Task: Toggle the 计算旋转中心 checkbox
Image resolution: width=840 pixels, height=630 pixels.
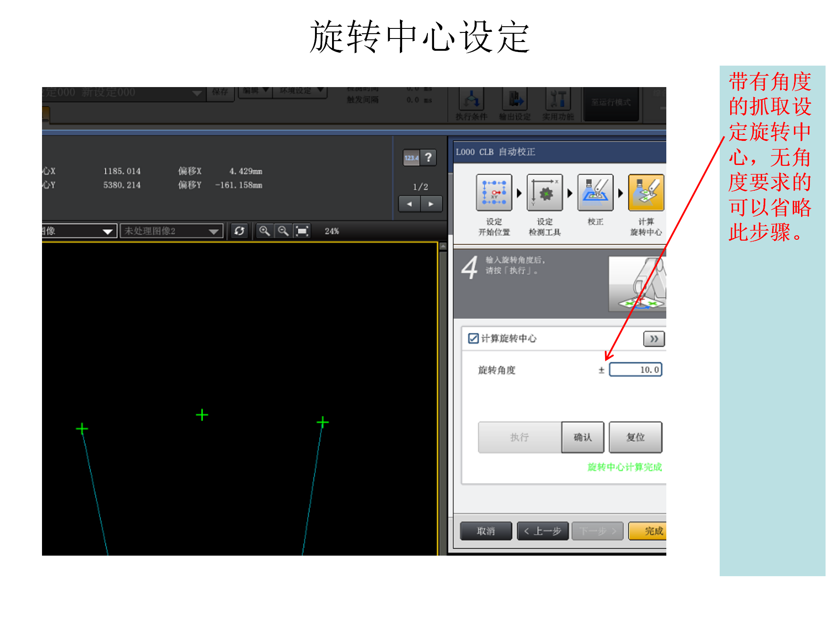Action: tap(473, 338)
